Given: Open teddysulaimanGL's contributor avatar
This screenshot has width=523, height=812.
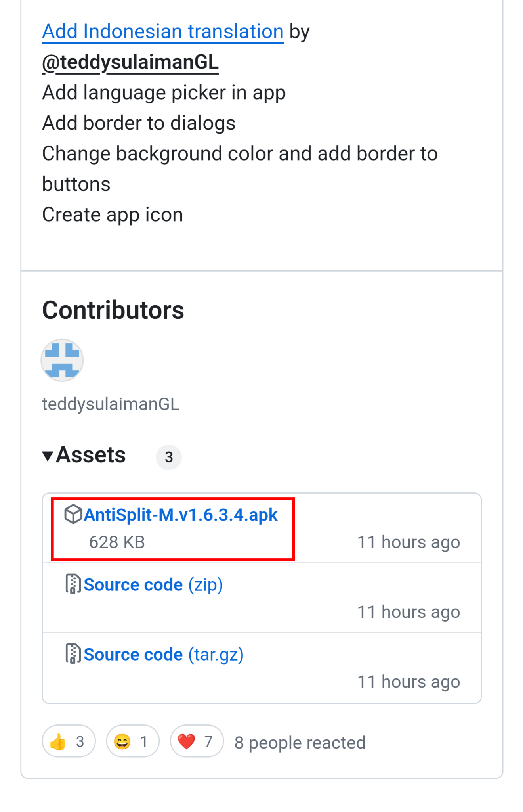Looking at the screenshot, I should click(x=62, y=360).
